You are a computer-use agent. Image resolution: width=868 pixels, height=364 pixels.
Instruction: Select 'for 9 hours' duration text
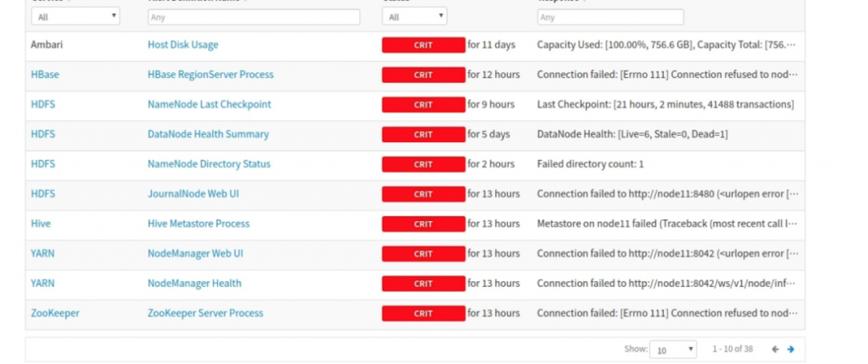(x=491, y=104)
